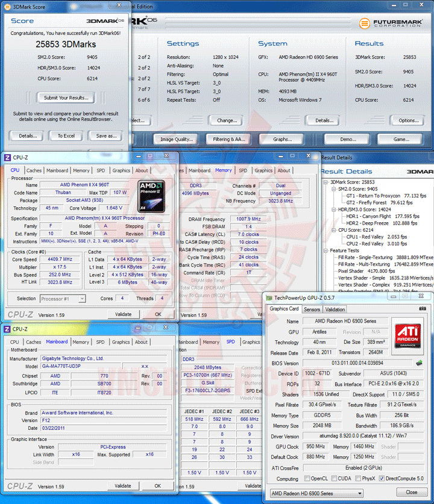Click OK in the CPU-Z Mainboard window
The height and width of the screenshot is (504, 434).
pyautogui.click(x=157, y=486)
